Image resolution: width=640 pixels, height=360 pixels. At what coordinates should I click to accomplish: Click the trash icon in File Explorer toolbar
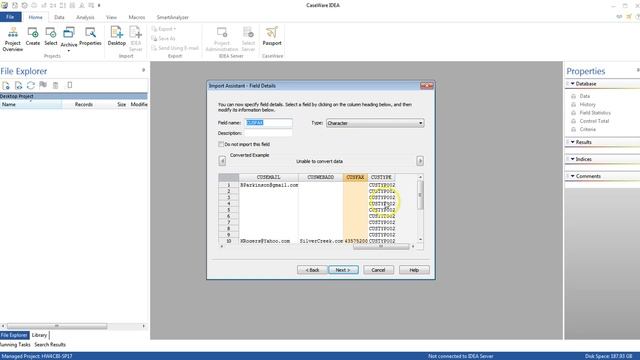[x=56, y=85]
